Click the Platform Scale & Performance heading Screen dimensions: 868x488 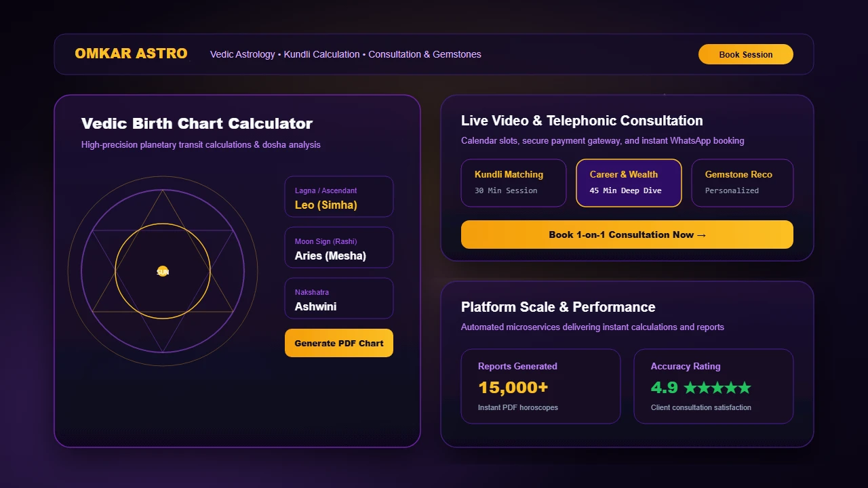558,307
